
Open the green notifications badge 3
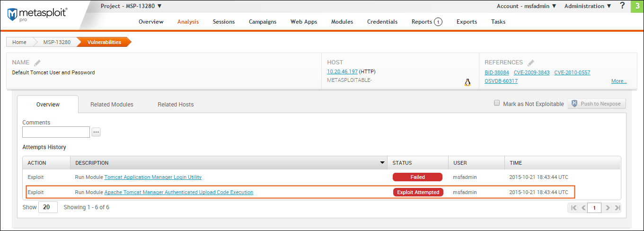point(637,6)
